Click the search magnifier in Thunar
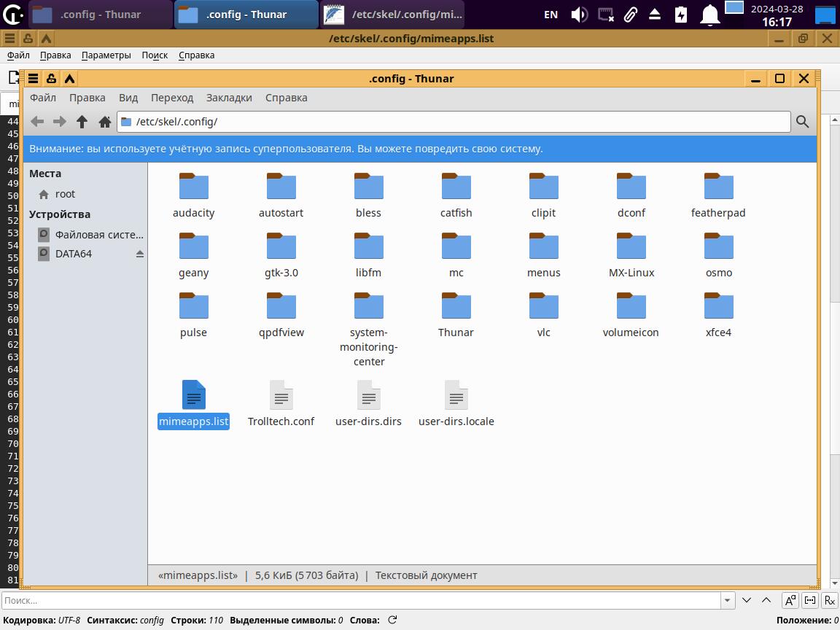Viewport: 840px width, 630px height. click(803, 122)
